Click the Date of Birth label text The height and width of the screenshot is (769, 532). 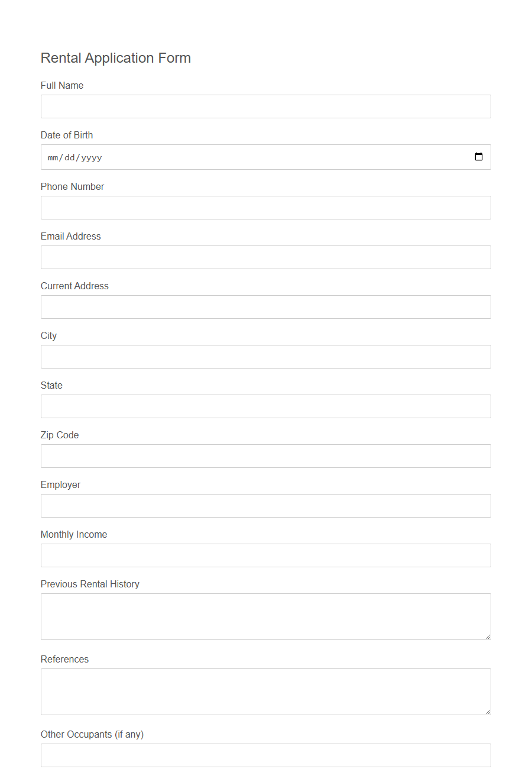(x=67, y=135)
